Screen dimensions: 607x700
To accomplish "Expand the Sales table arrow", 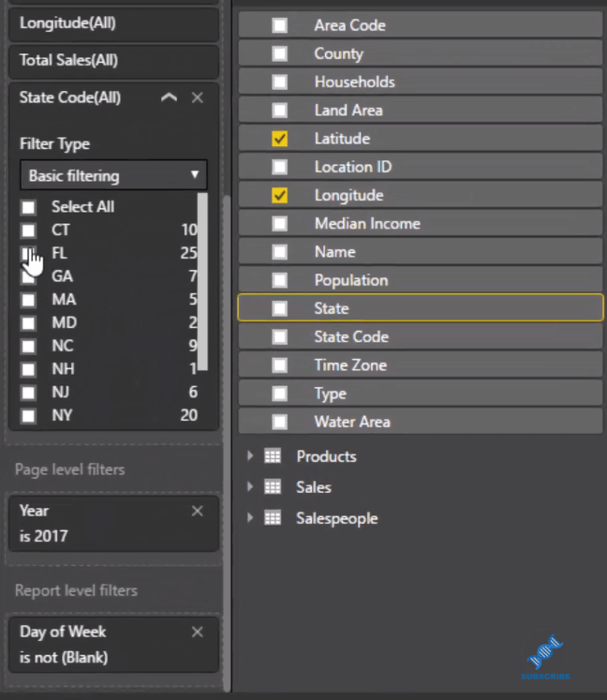I will 250,486.
